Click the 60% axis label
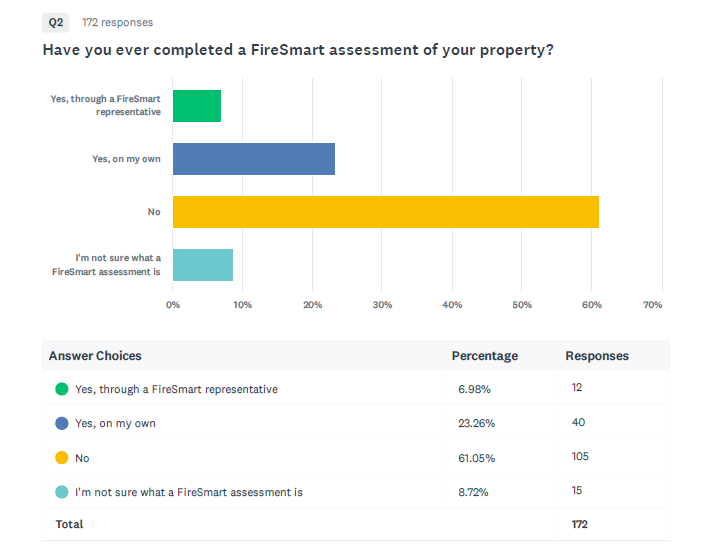704x558 pixels. click(x=592, y=305)
